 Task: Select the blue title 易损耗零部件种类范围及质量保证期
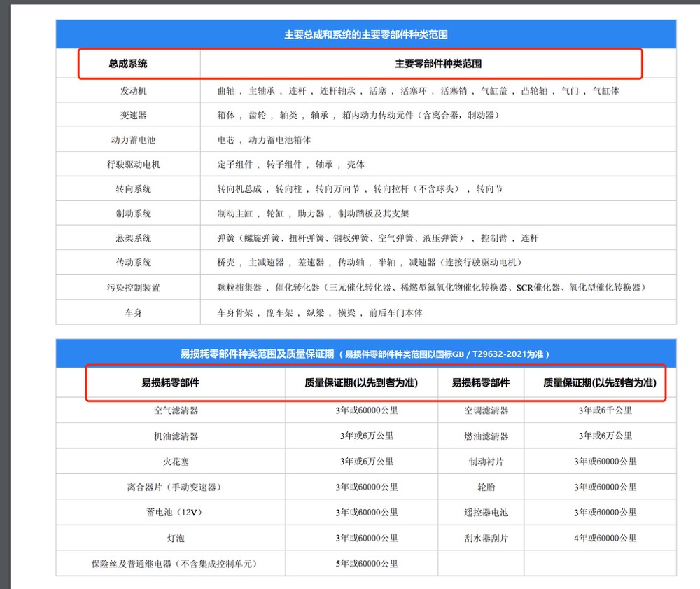click(257, 354)
